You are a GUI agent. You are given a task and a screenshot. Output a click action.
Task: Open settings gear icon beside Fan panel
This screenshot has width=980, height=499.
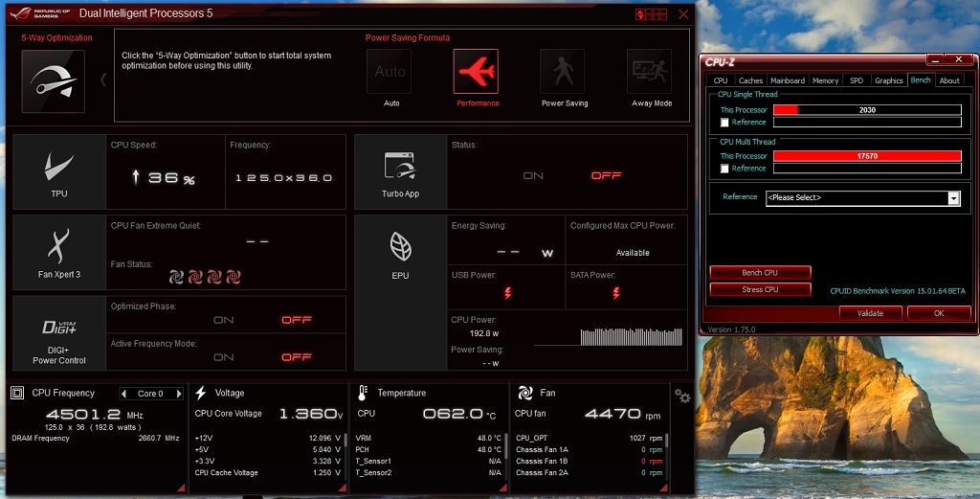(x=681, y=396)
